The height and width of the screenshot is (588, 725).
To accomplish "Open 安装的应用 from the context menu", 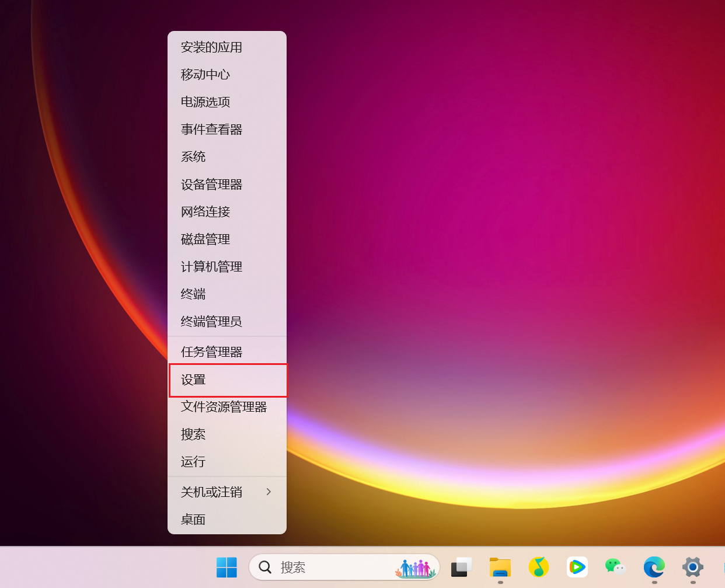I will (x=227, y=47).
